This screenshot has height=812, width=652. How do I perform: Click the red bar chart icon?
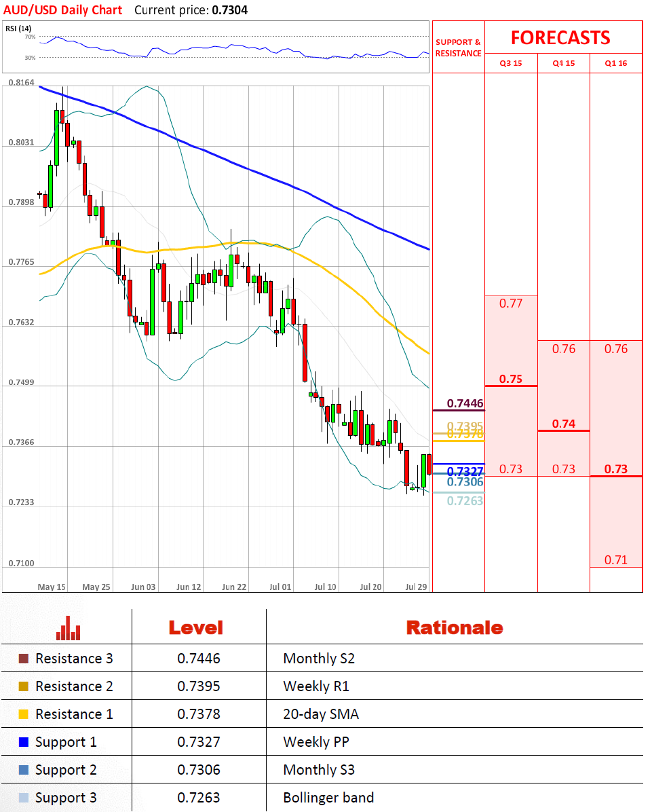point(69,628)
